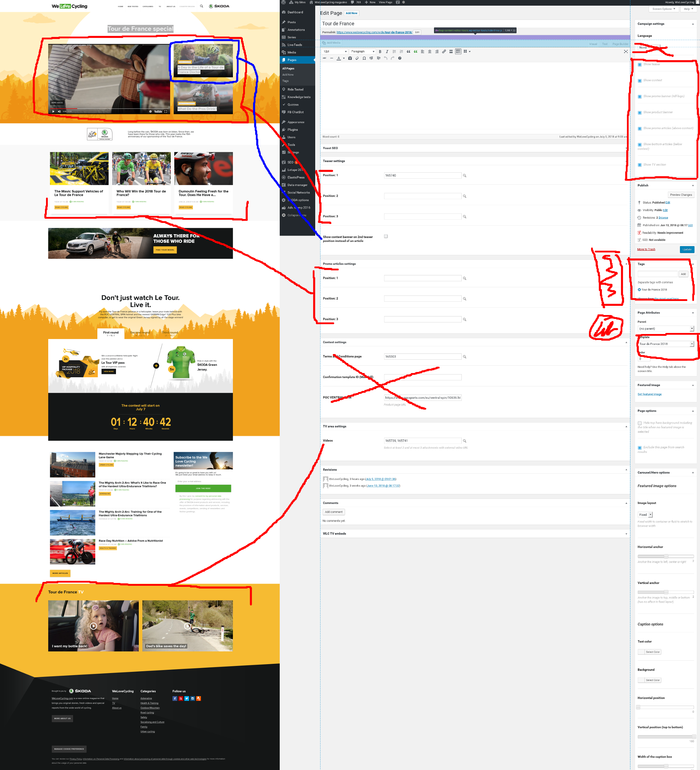
Task: Adjust the Horizontal anchor slider
Action: pyautogui.click(x=666, y=557)
